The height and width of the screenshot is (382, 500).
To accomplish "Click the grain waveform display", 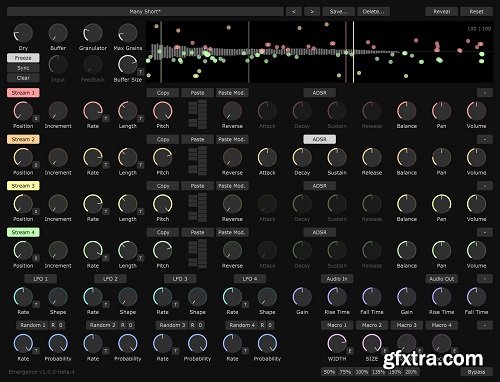I will coord(319,52).
